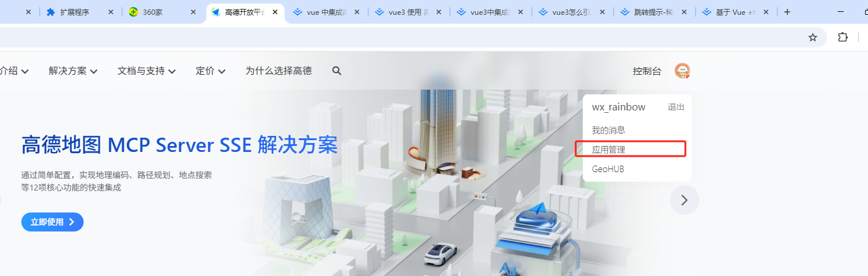868x276 pixels.
Task: Close the vue3怎么引 tab
Action: tap(602, 12)
